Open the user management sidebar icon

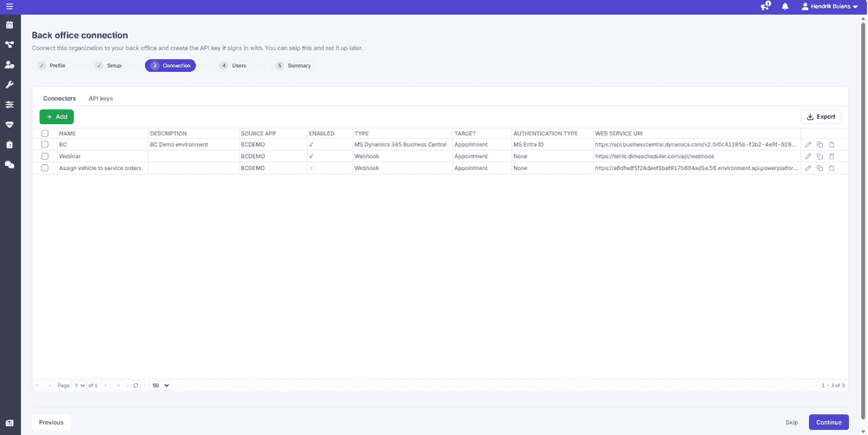pyautogui.click(x=10, y=65)
